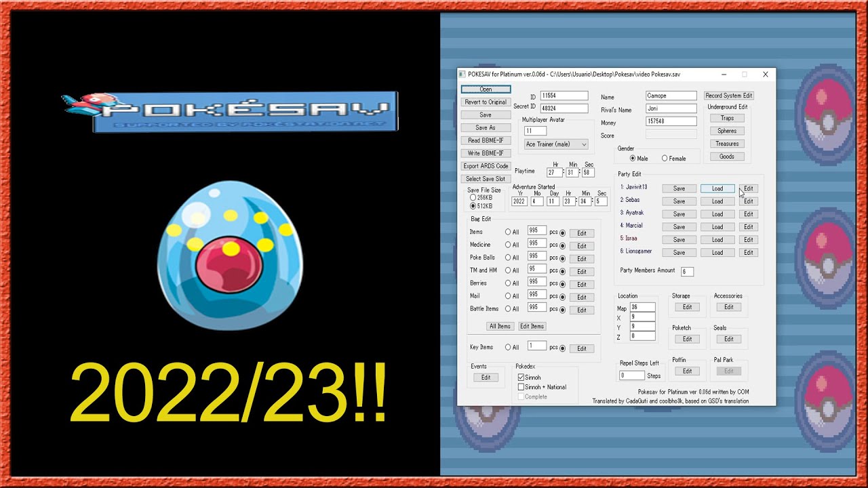Save party member Sebas
Screen dimensions: 868x488
[679, 201]
